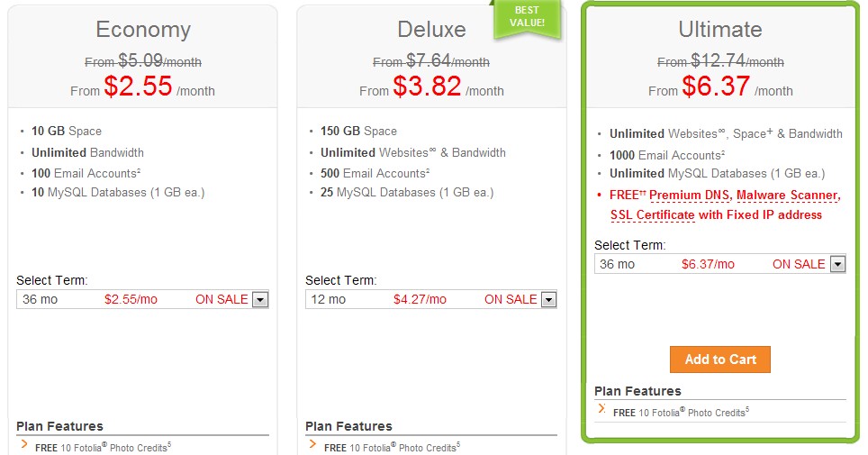This screenshot has height=455, width=868.
Task: Select the Ultimate plan heading
Action: pos(720,29)
